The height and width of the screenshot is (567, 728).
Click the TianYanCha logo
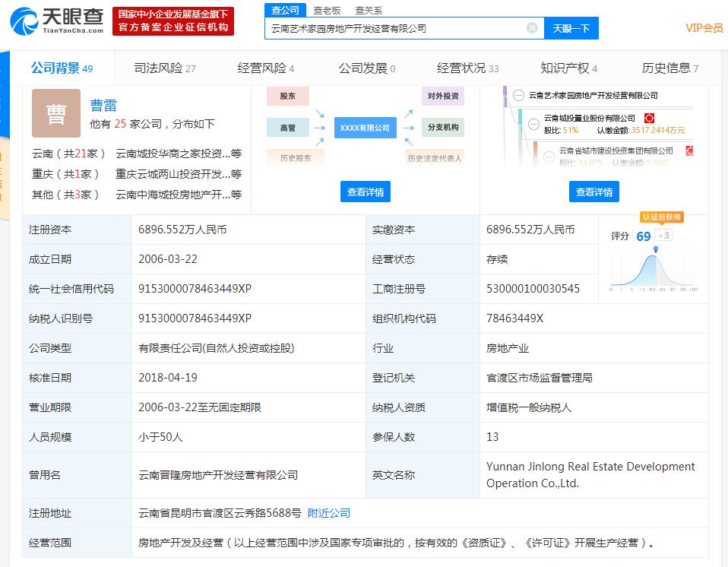pyautogui.click(x=57, y=21)
